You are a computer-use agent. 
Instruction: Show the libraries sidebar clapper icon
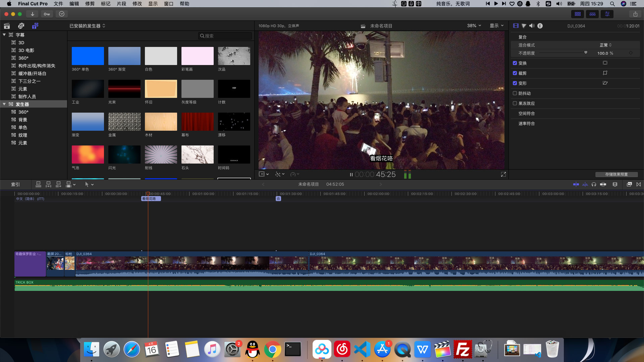(x=7, y=26)
